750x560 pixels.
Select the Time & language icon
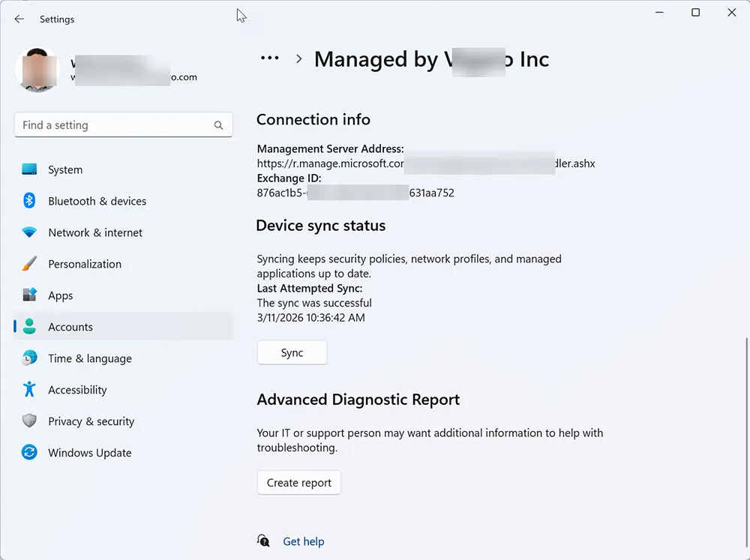pyautogui.click(x=30, y=358)
